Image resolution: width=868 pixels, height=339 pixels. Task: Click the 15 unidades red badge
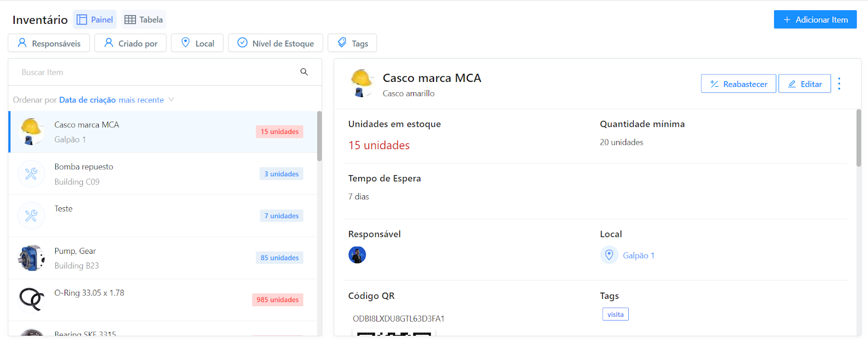coord(279,132)
